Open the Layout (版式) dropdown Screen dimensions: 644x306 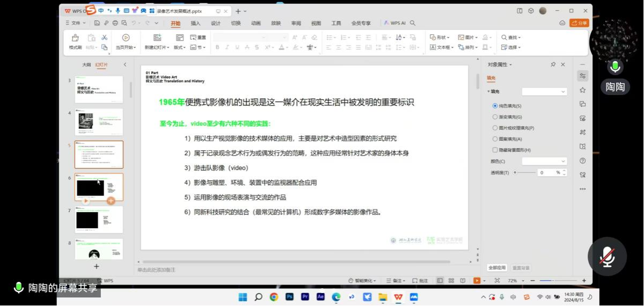179,47
